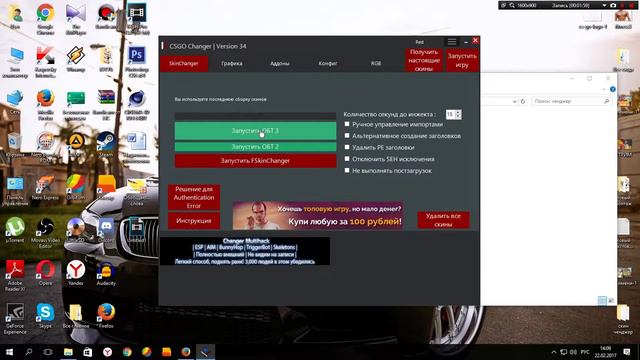Check the Не выполнять постзагрузок option
Screen dimensions: 640x360
point(347,171)
